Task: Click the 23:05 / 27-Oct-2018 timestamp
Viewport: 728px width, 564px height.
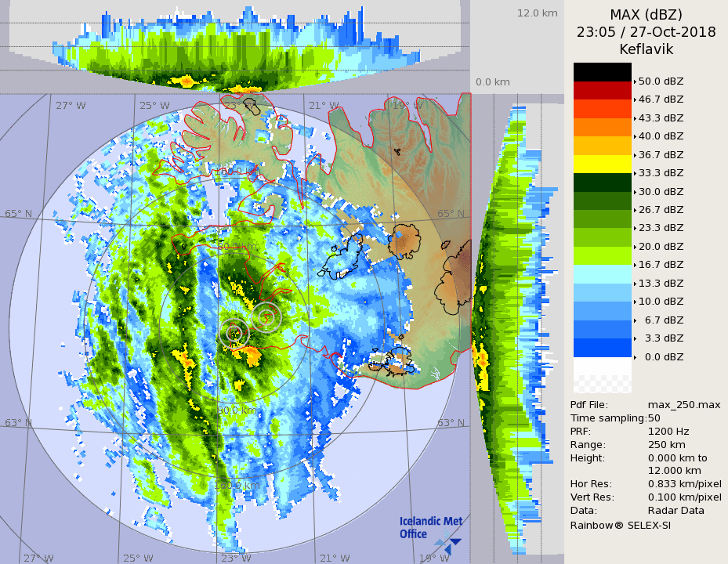Action: (x=646, y=32)
